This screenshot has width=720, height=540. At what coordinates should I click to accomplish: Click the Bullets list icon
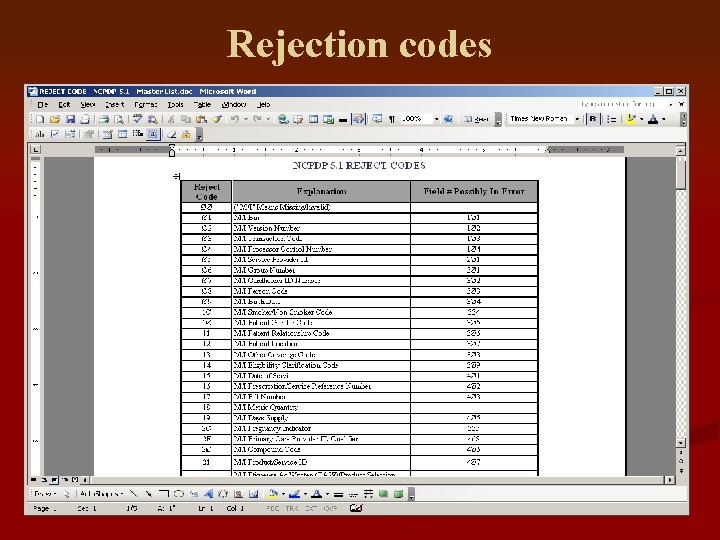coord(611,119)
